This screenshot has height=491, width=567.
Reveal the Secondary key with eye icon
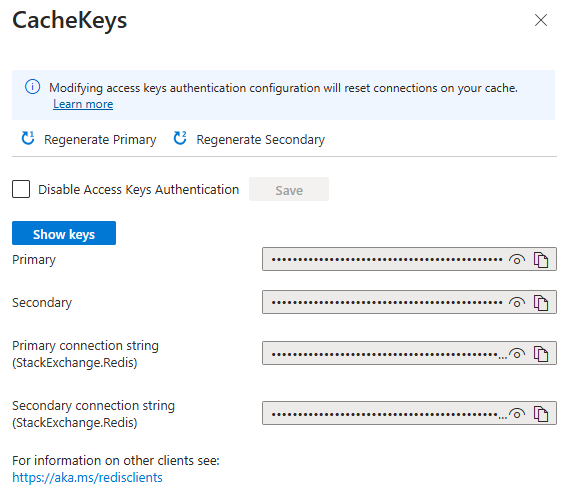click(x=517, y=303)
